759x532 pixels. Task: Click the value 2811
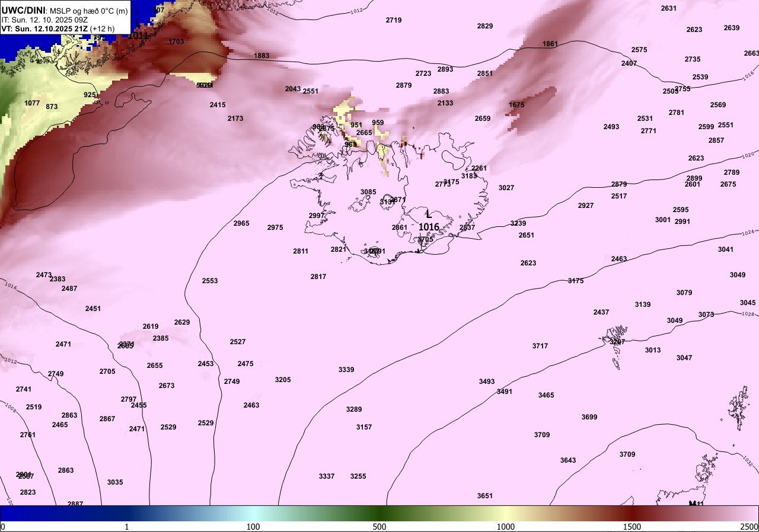[x=301, y=251]
